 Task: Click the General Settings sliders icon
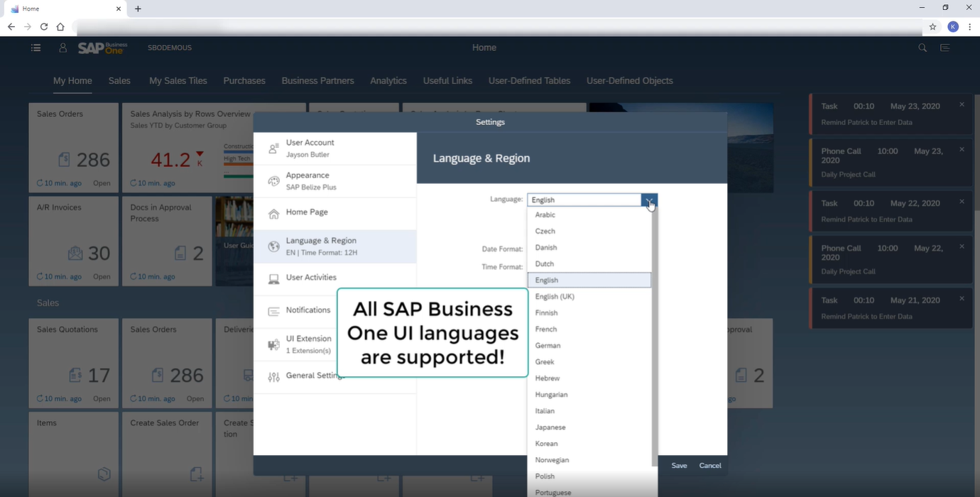(x=273, y=377)
